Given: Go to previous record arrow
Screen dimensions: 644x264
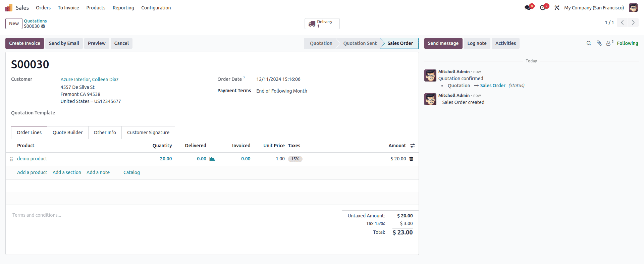Looking at the screenshot, I should (622, 22).
